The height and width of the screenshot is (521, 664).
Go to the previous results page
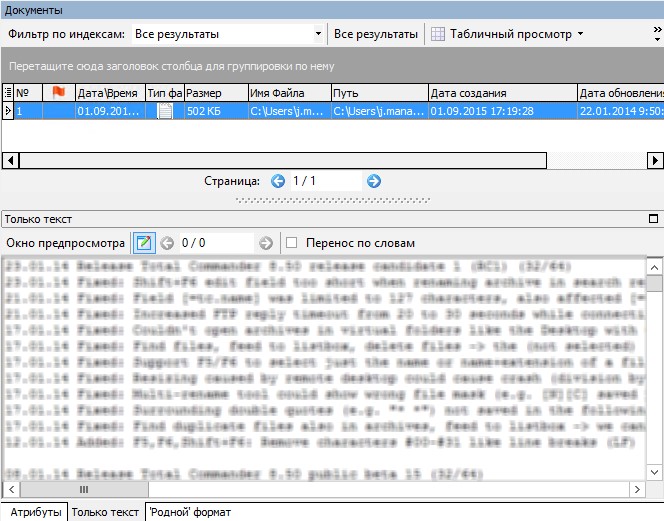(278, 181)
